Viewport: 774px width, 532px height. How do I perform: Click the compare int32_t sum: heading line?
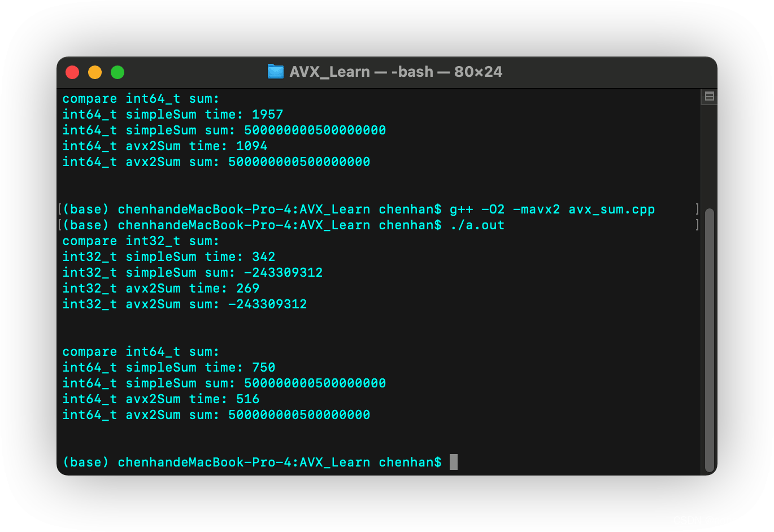point(141,241)
